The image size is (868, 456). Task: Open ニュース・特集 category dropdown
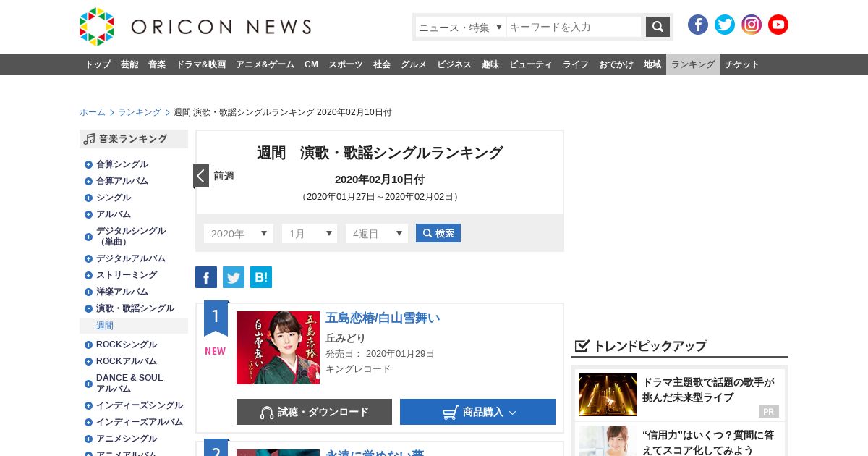click(461, 27)
